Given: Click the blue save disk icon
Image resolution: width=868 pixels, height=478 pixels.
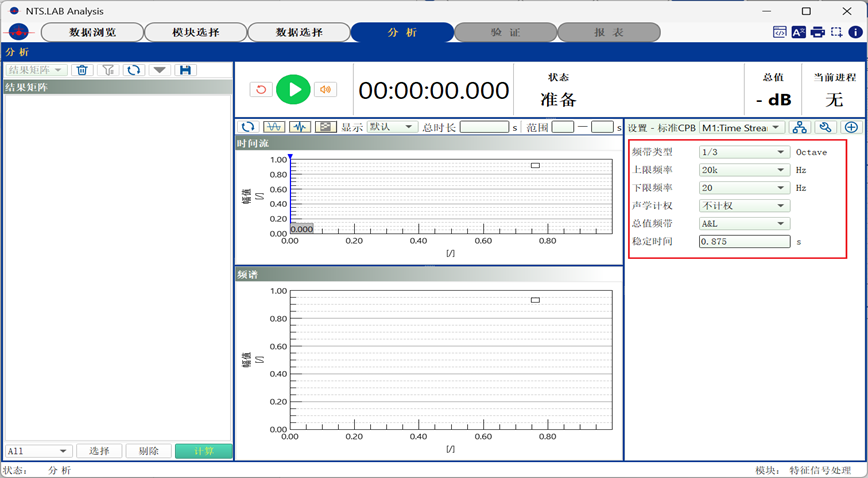Looking at the screenshot, I should click(x=184, y=70).
